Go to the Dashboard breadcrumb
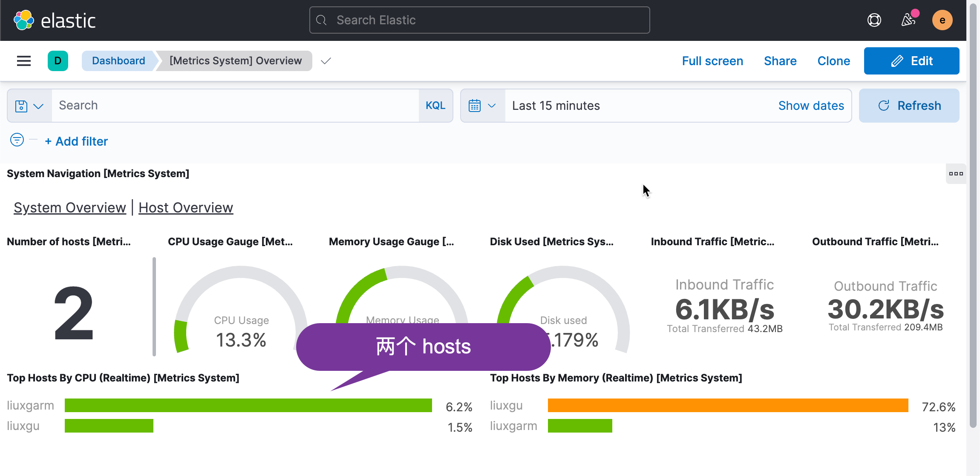The image size is (980, 476). 118,61
